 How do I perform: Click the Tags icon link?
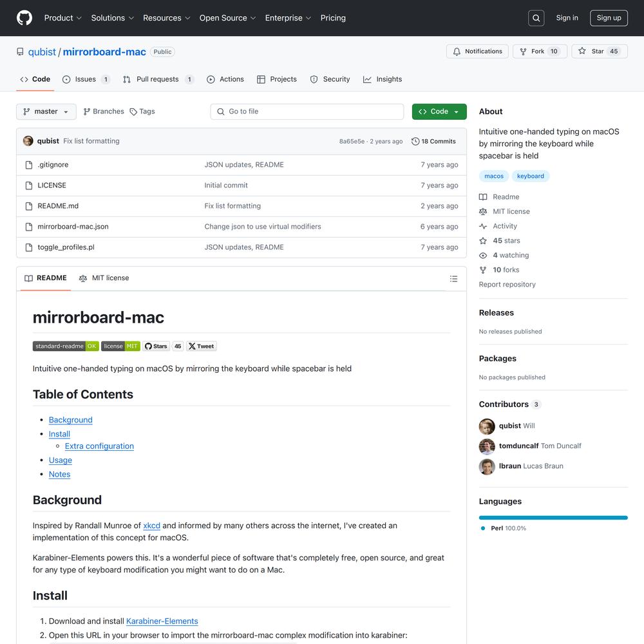point(142,111)
